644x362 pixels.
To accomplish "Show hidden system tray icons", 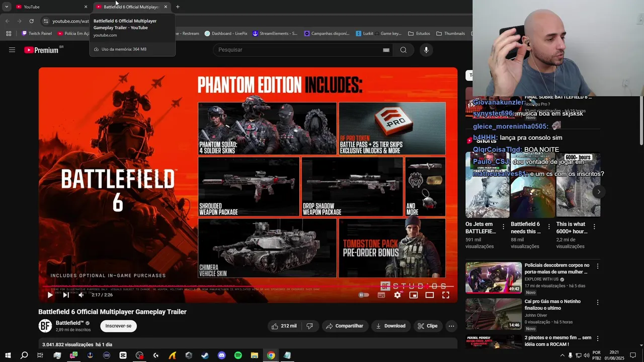I will [562, 355].
